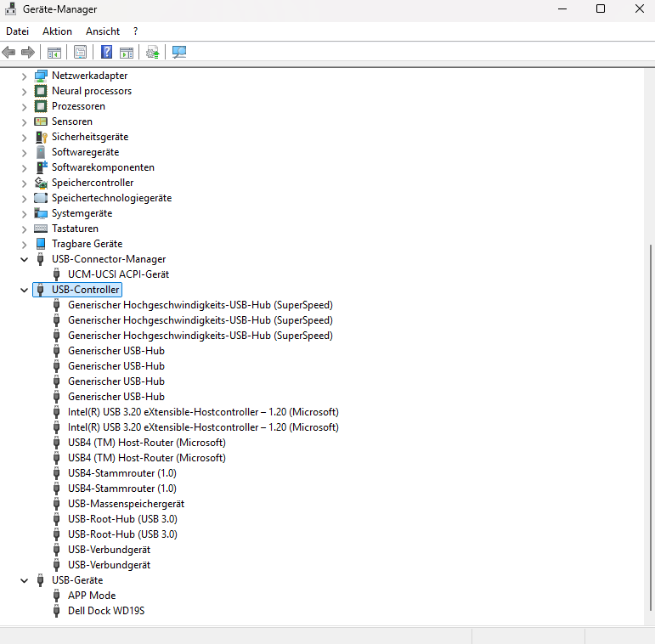The height and width of the screenshot is (644, 655).
Task: Select the last USB-Verbundgerät entry
Action: [109, 565]
